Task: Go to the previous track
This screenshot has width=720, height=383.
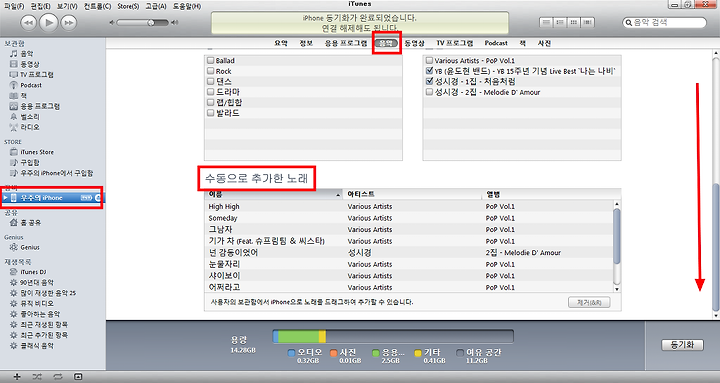Action: click(28, 23)
